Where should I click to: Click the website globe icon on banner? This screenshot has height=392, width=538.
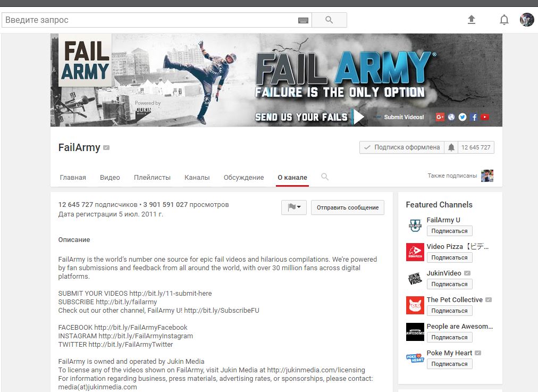[x=451, y=117]
